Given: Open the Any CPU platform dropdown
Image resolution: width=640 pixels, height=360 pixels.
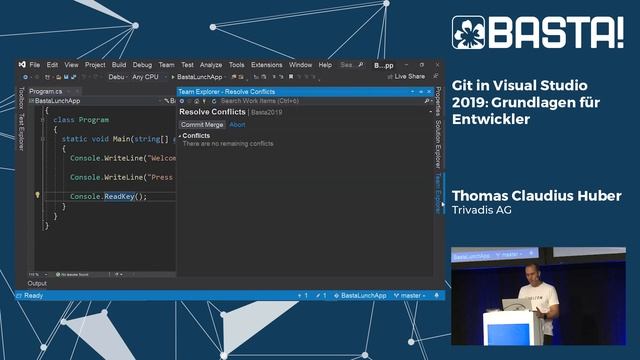Looking at the screenshot, I should point(149,77).
